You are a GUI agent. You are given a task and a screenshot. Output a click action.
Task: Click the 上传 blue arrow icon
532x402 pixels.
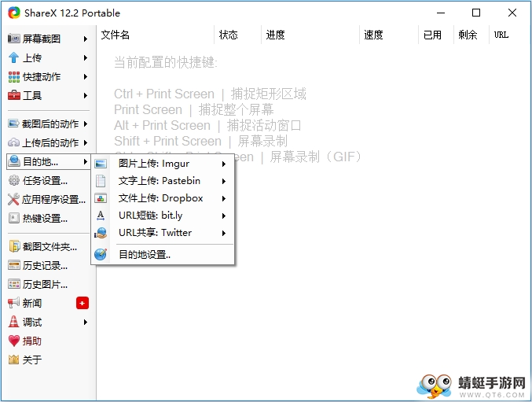click(x=13, y=57)
